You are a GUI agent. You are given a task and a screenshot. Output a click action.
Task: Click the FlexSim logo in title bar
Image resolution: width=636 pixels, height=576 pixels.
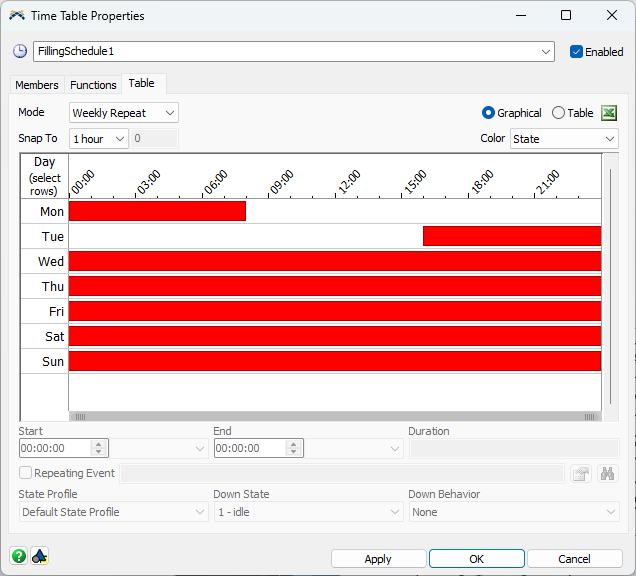17,16
